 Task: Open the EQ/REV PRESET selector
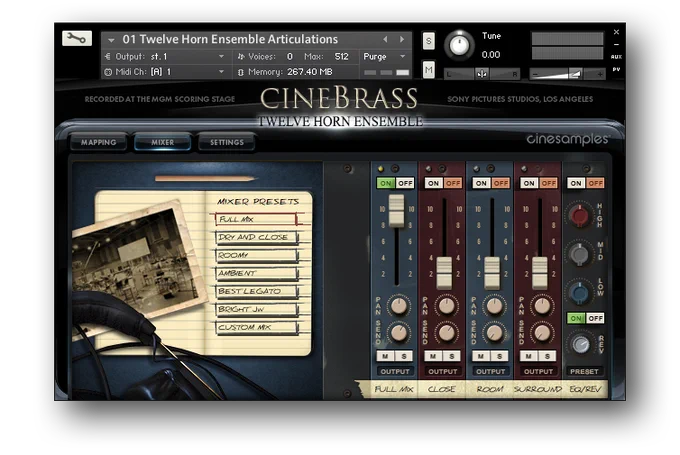pyautogui.click(x=584, y=371)
